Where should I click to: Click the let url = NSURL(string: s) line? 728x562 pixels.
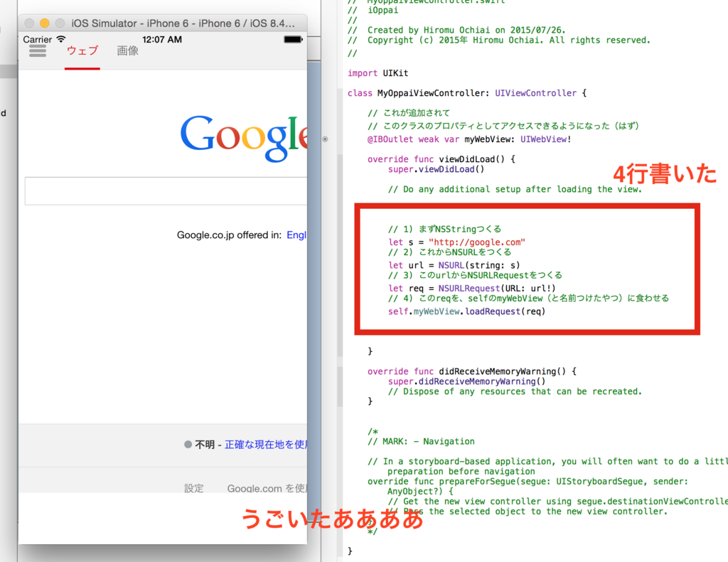(x=454, y=266)
